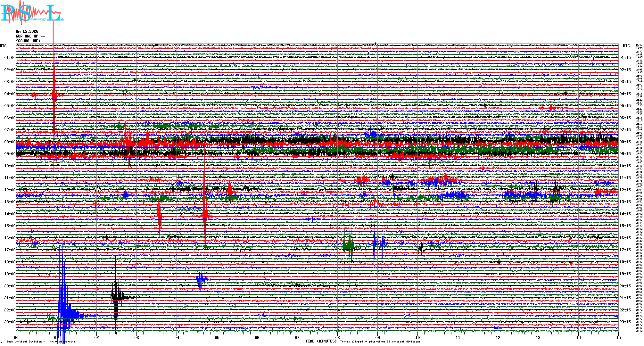Select the 04:00 hour label on left

click(x=10, y=94)
